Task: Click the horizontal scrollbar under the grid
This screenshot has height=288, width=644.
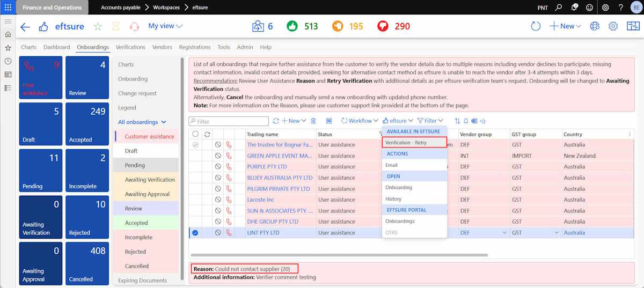Action: [x=339, y=255]
